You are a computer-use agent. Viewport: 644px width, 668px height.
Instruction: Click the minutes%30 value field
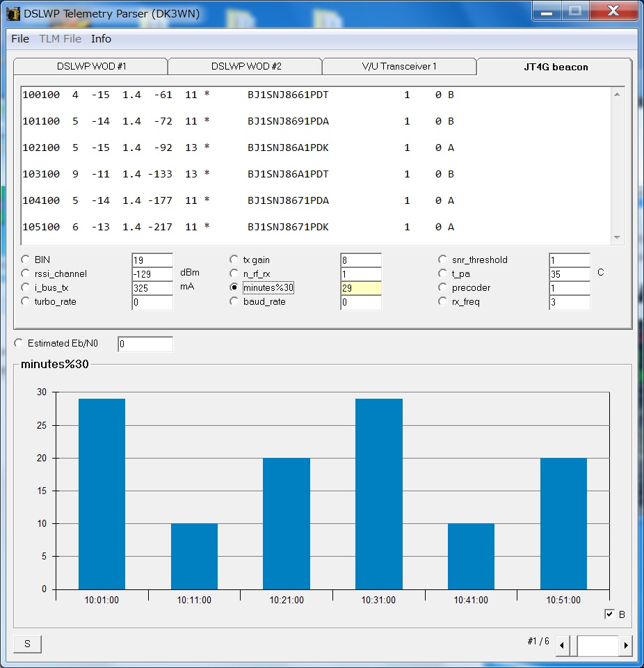tap(361, 288)
